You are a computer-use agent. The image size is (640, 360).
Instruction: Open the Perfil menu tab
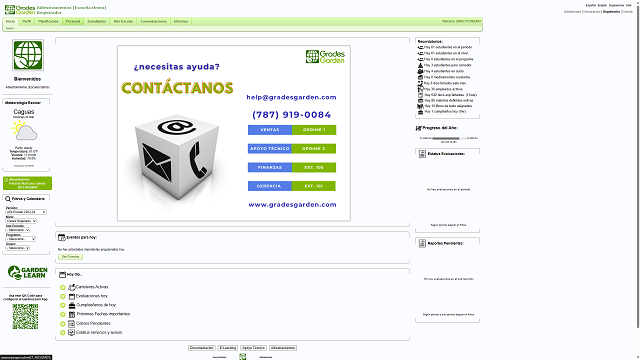(x=27, y=21)
